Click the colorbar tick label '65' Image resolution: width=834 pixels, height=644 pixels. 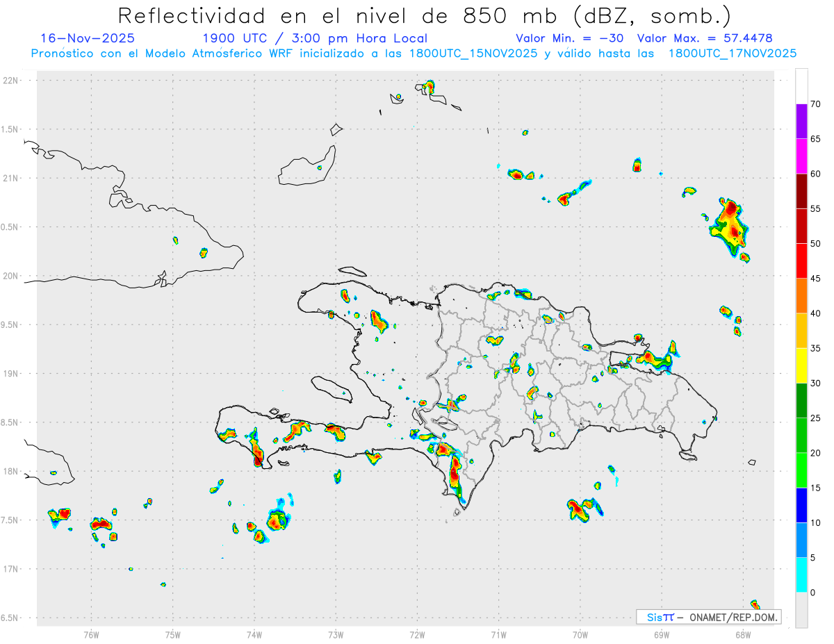click(816, 139)
